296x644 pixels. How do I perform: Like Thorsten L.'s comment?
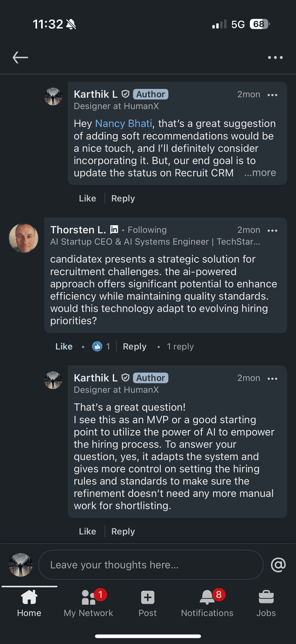64,347
